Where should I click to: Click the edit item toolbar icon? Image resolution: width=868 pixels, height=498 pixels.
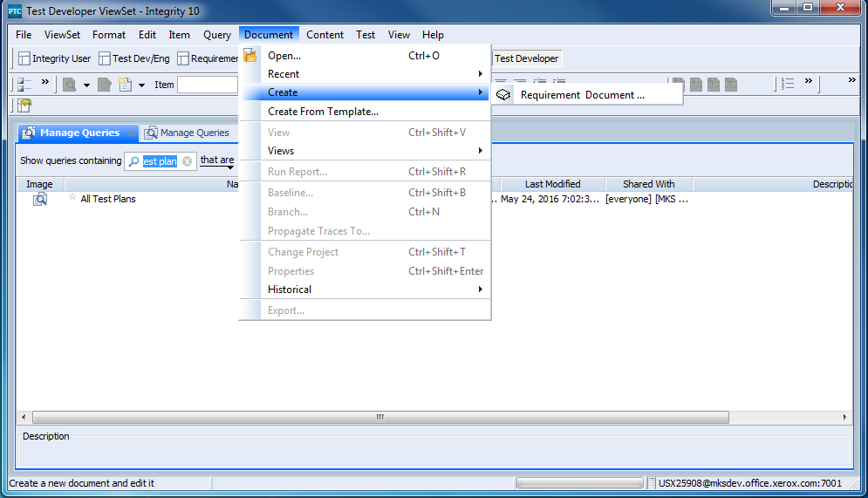[104, 85]
